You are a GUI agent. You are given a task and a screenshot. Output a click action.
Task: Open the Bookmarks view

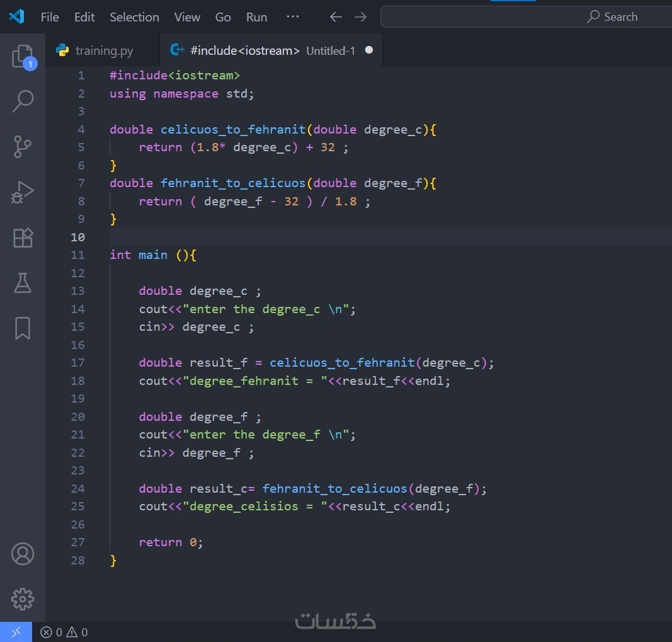point(23,328)
